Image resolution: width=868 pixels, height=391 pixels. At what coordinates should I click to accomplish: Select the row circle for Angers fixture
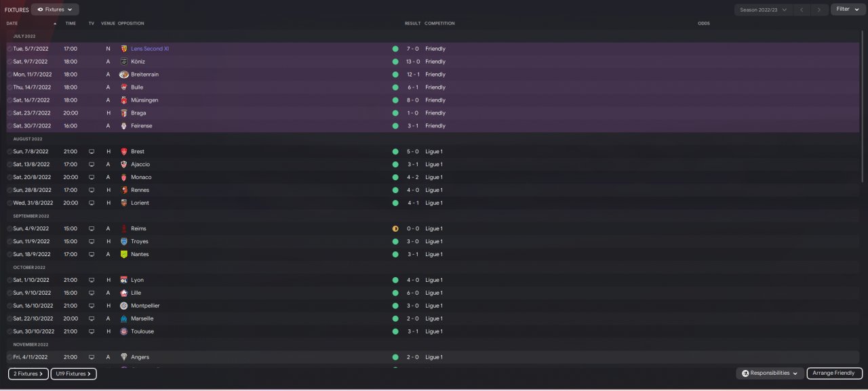point(9,357)
